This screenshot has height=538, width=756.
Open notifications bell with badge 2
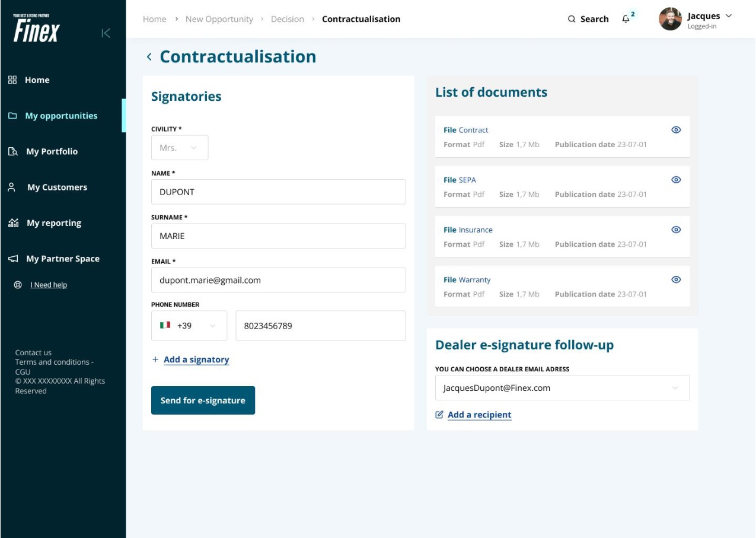(627, 18)
